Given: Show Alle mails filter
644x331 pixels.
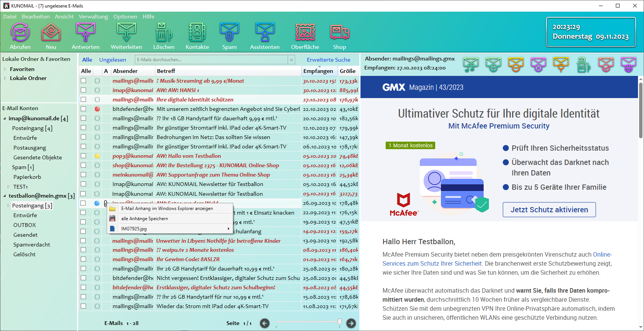Looking at the screenshot, I should (87, 60).
